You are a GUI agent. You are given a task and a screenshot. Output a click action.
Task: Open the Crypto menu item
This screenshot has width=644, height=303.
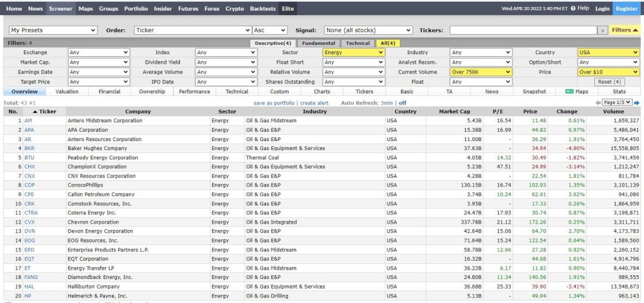235,9
